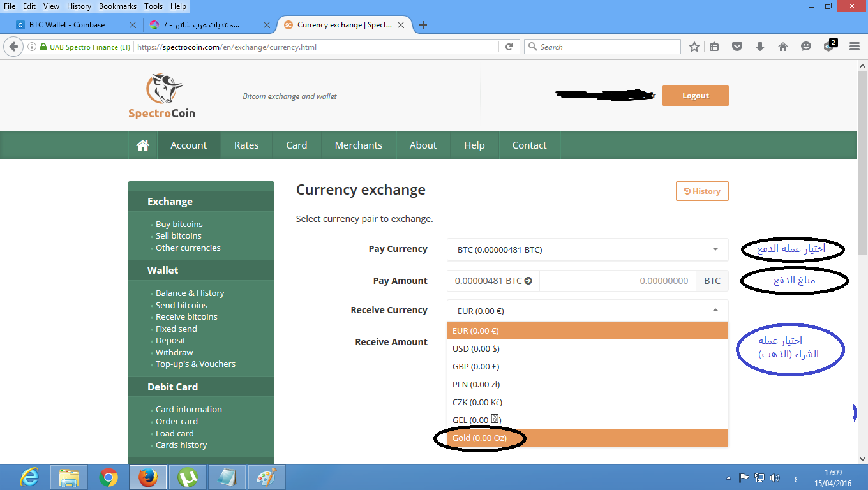Click the smiley face toolbar icon
Viewport: 868px width, 490px height.
coord(806,47)
